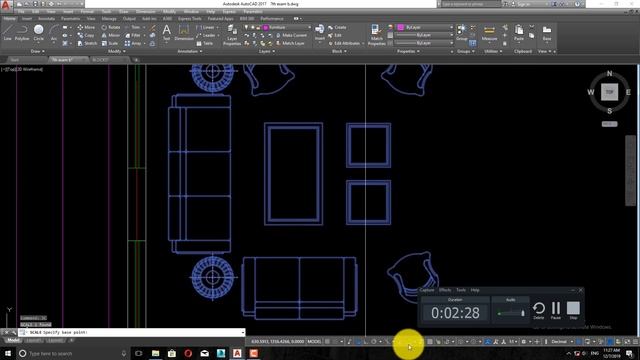Click TOP face of the ViewCube
This screenshot has height=360, width=640.
coord(609,92)
